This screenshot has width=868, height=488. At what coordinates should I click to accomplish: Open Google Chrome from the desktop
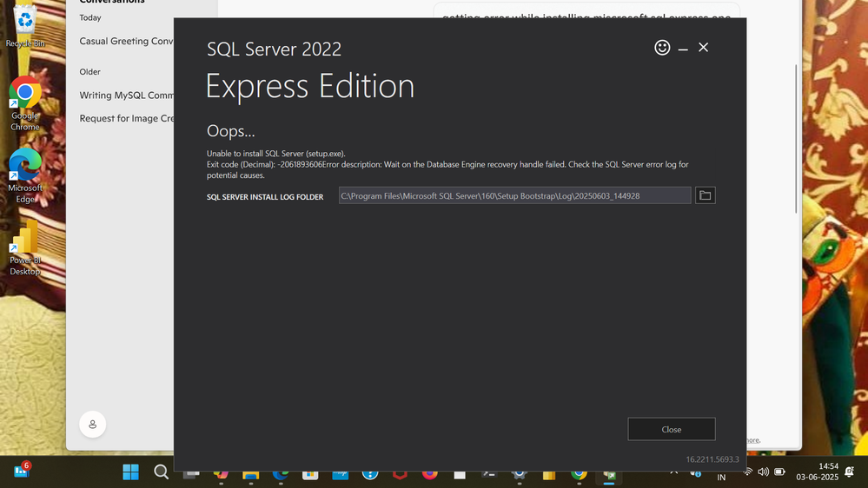tap(25, 104)
